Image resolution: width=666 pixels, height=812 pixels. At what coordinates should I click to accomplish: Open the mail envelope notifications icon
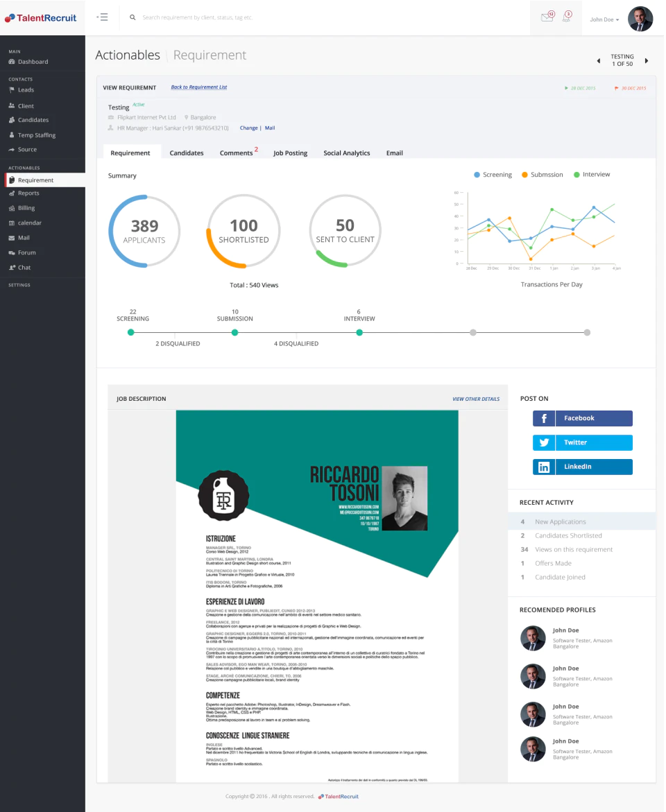pyautogui.click(x=548, y=17)
